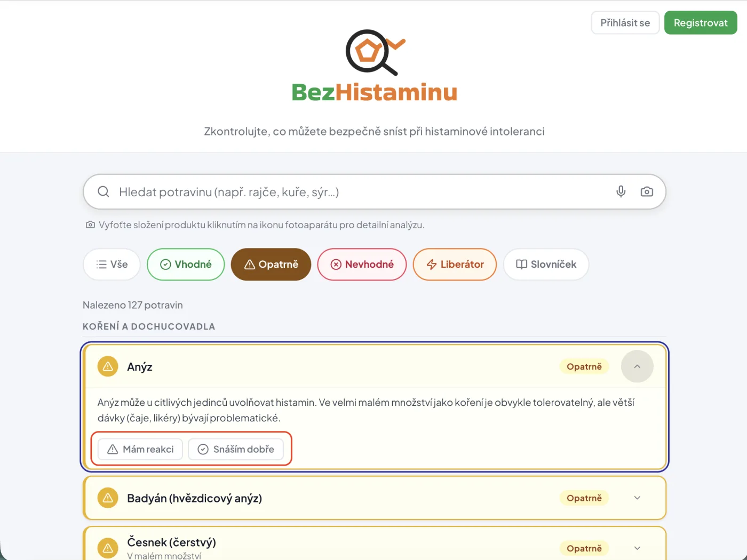
Task: Click the magnifier icon in search bar
Action: (x=104, y=191)
